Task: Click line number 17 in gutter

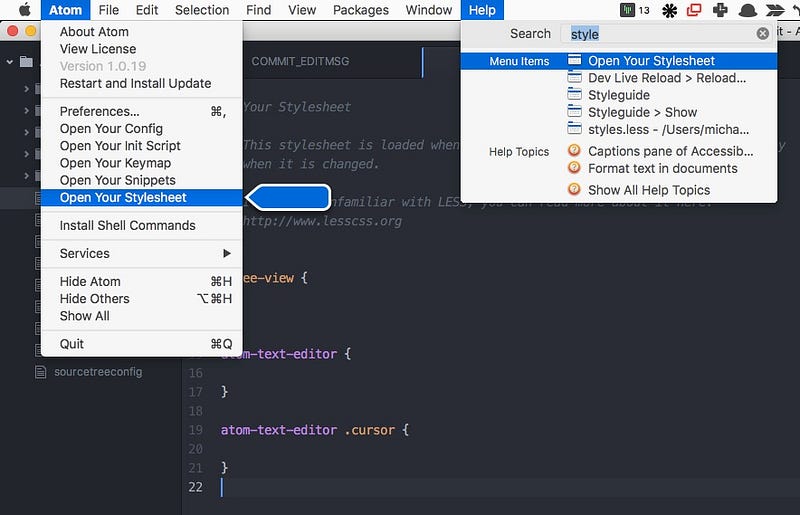Action: click(195, 392)
